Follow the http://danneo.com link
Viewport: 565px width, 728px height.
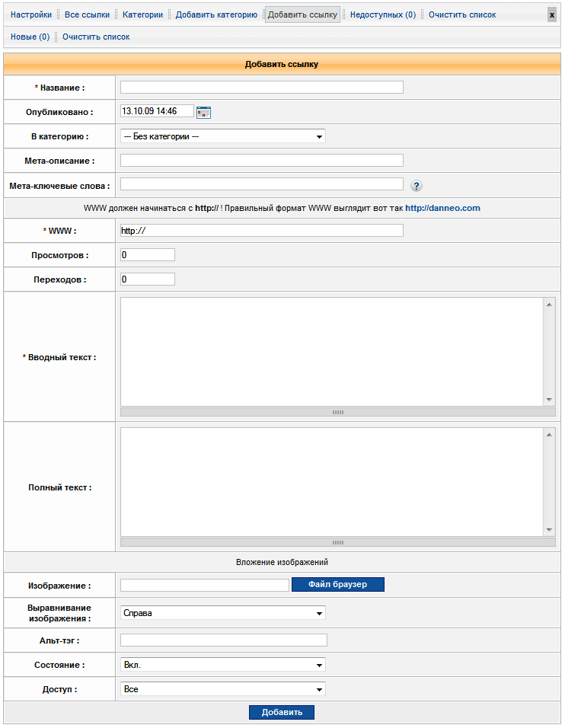coord(442,208)
